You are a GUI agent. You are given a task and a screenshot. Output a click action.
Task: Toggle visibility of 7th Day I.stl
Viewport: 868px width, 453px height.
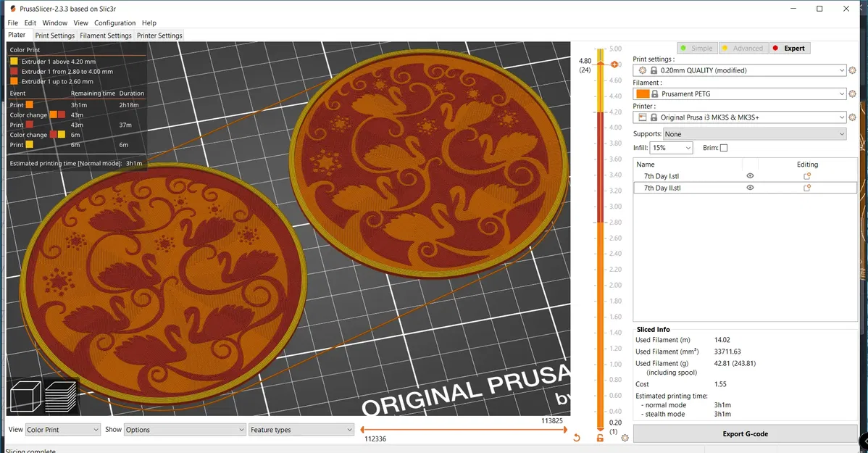point(750,175)
